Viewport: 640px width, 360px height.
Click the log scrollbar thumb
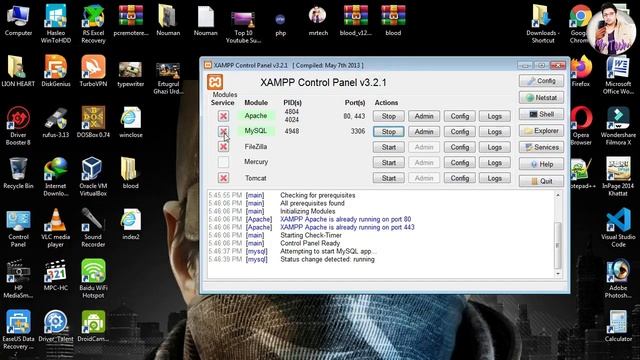(558, 245)
